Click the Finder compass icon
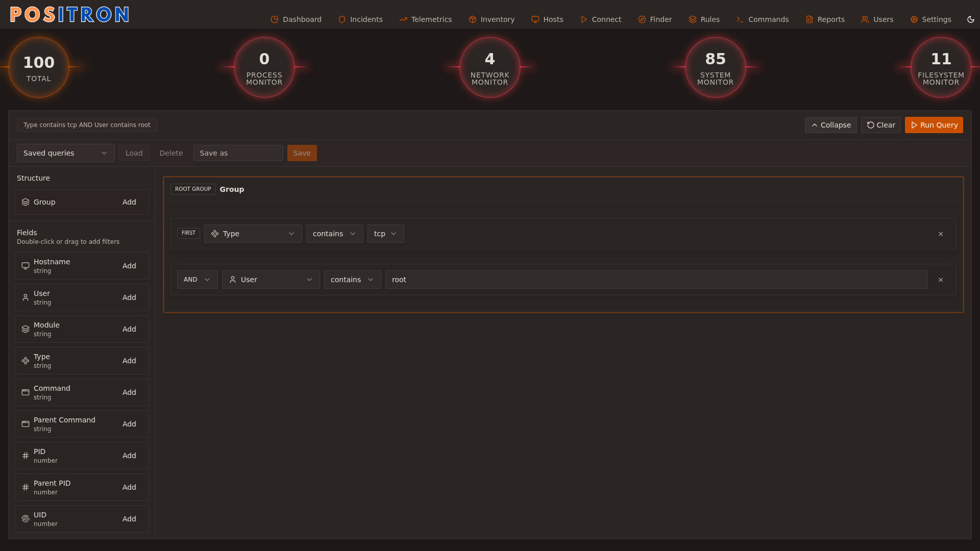Viewport: 980px width, 551px height. 641,19
